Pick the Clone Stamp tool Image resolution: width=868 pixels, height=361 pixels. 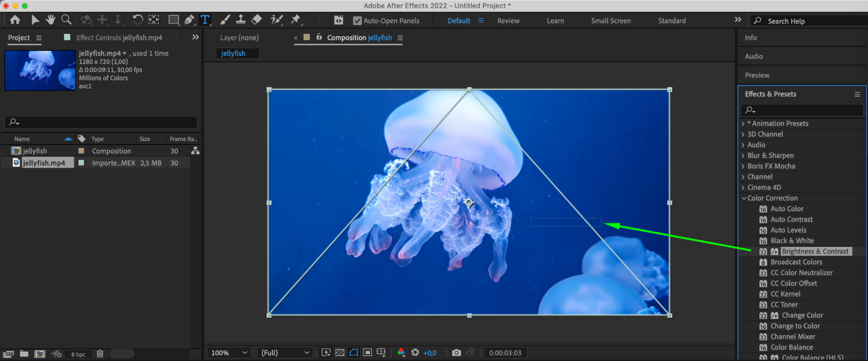(x=241, y=20)
